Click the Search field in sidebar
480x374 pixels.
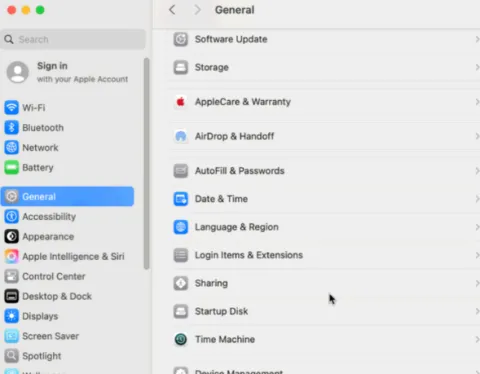73,39
